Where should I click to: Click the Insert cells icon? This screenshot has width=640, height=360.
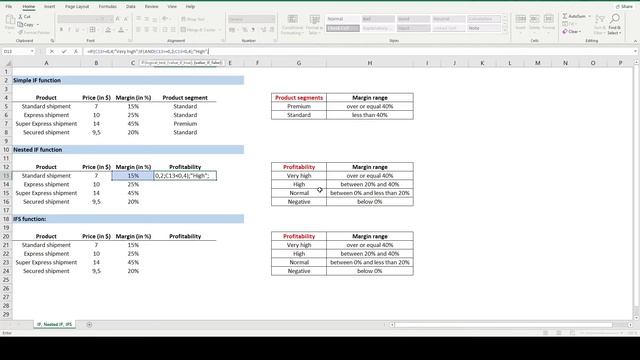[x=520, y=22]
